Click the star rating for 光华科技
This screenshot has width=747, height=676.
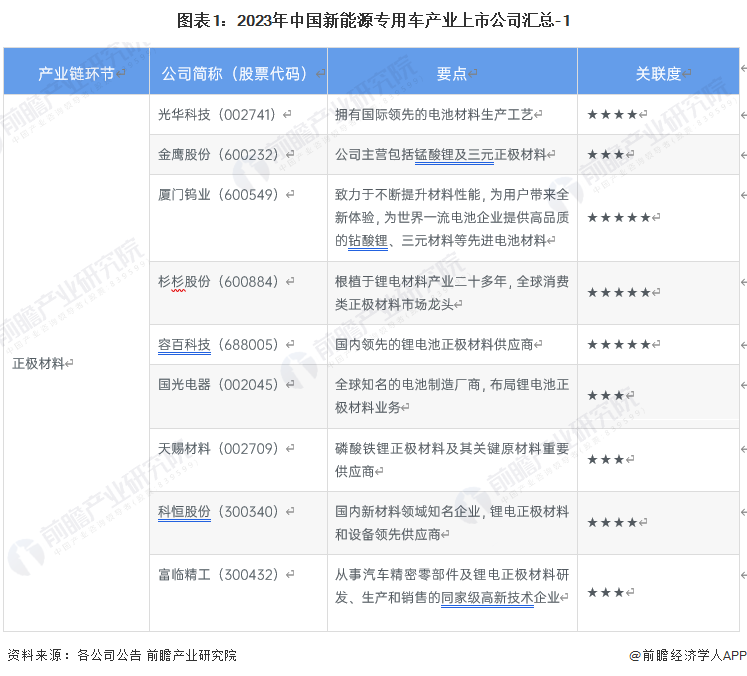(612, 115)
